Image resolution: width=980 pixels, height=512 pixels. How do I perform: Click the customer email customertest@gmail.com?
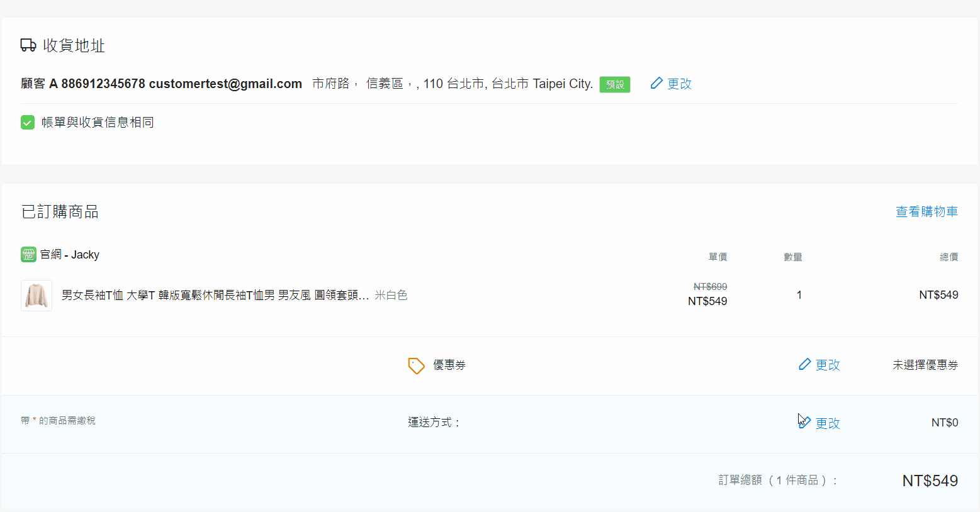click(225, 84)
